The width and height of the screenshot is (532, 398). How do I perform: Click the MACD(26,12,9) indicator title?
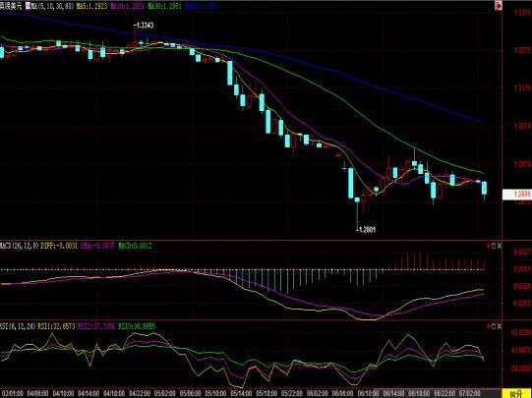point(19,246)
